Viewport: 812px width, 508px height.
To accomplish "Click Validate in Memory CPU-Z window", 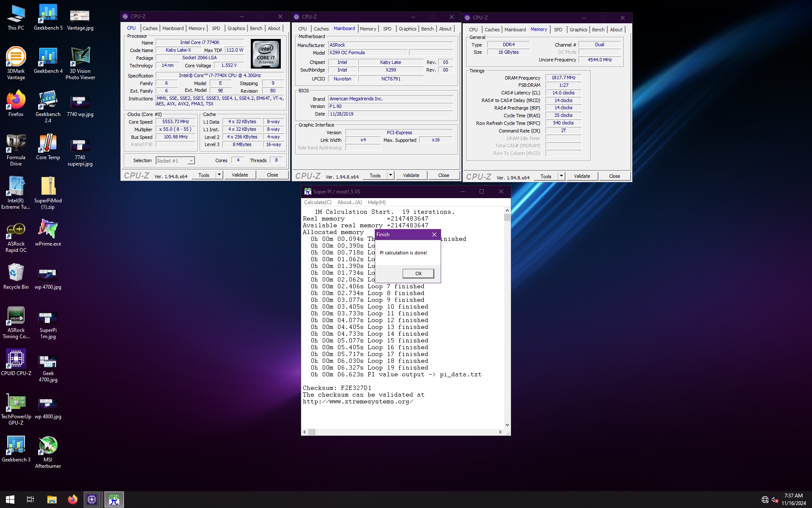I will (x=582, y=176).
